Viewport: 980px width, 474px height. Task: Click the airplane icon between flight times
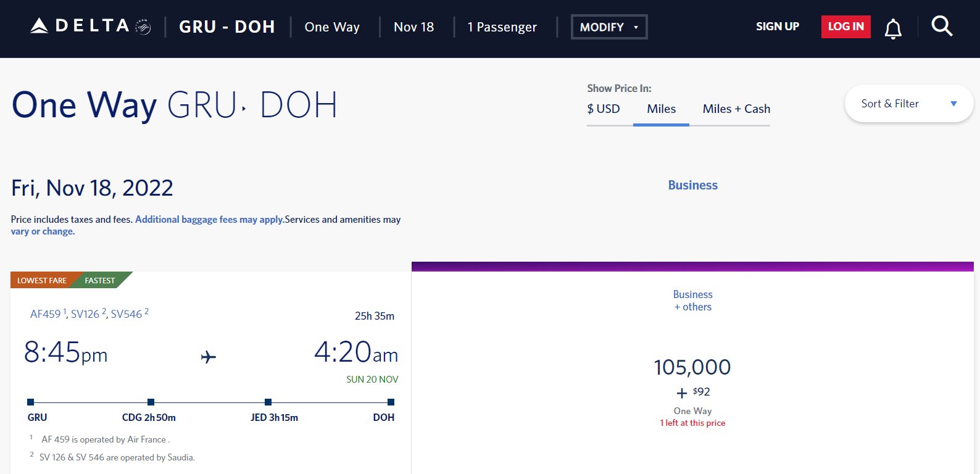click(x=209, y=357)
